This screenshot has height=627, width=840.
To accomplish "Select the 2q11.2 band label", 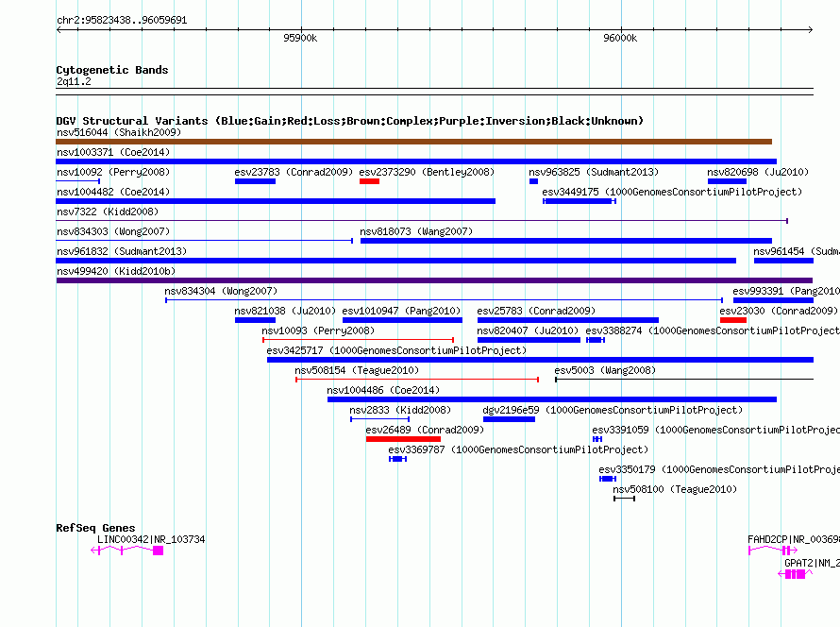I will tap(74, 81).
